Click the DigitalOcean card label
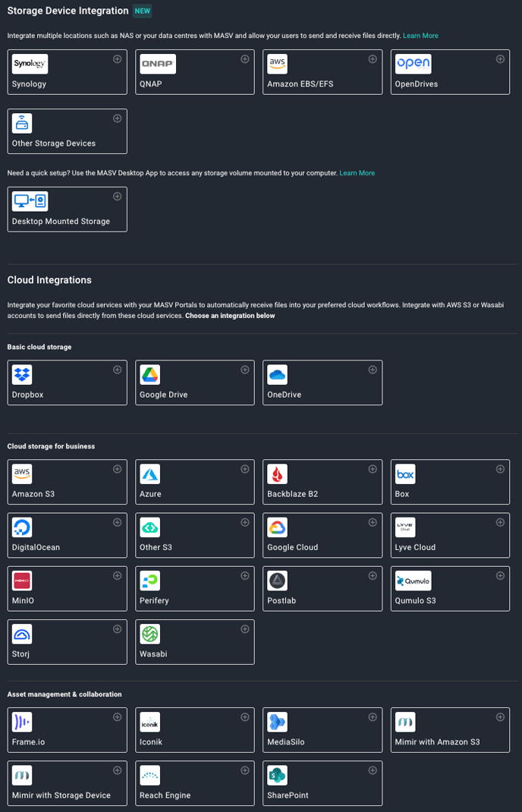 coord(36,547)
